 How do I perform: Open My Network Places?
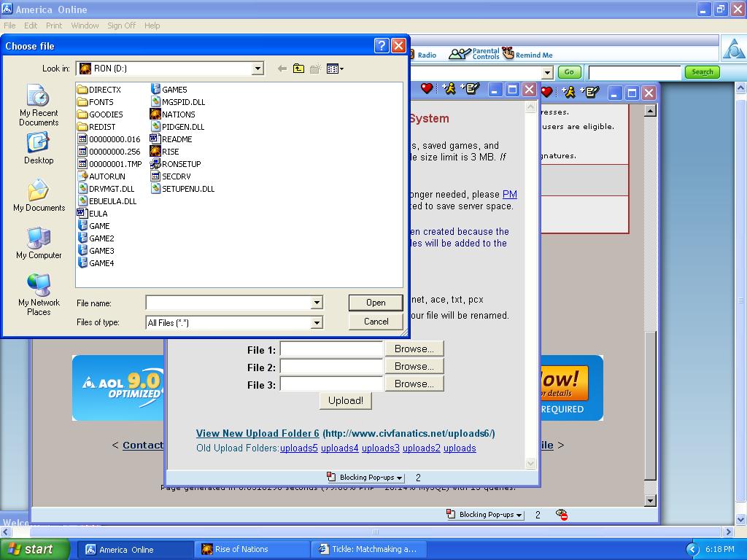click(39, 295)
